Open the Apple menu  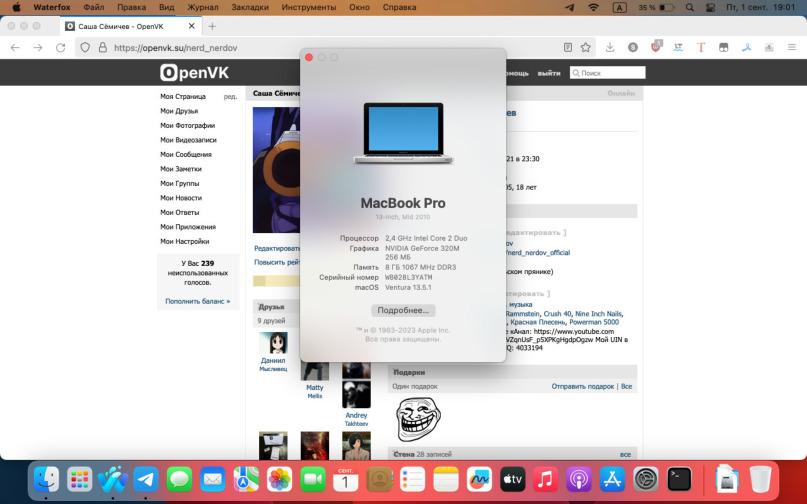[x=16, y=7]
